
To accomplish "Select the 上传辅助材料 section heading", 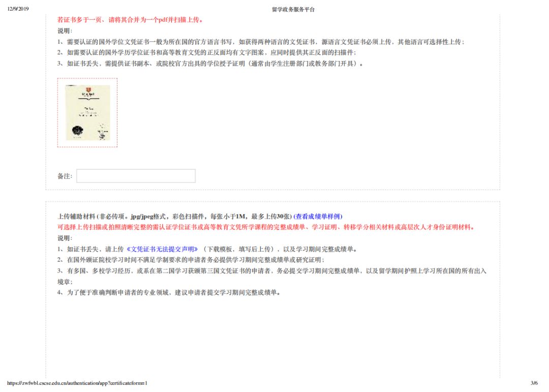I will pos(175,217).
